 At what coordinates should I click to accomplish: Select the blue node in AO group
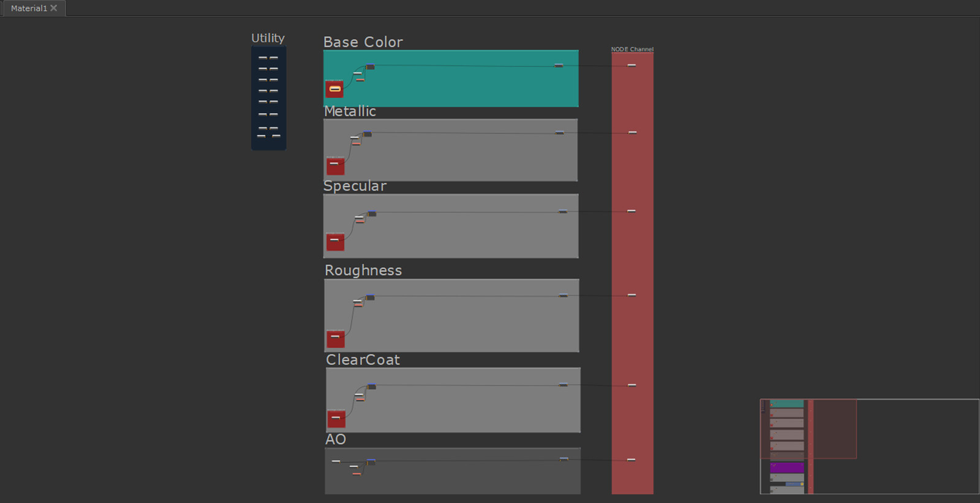pos(371,461)
